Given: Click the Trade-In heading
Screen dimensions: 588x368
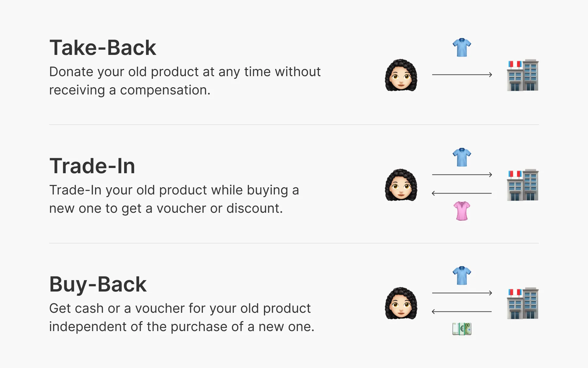Looking at the screenshot, I should point(92,166).
